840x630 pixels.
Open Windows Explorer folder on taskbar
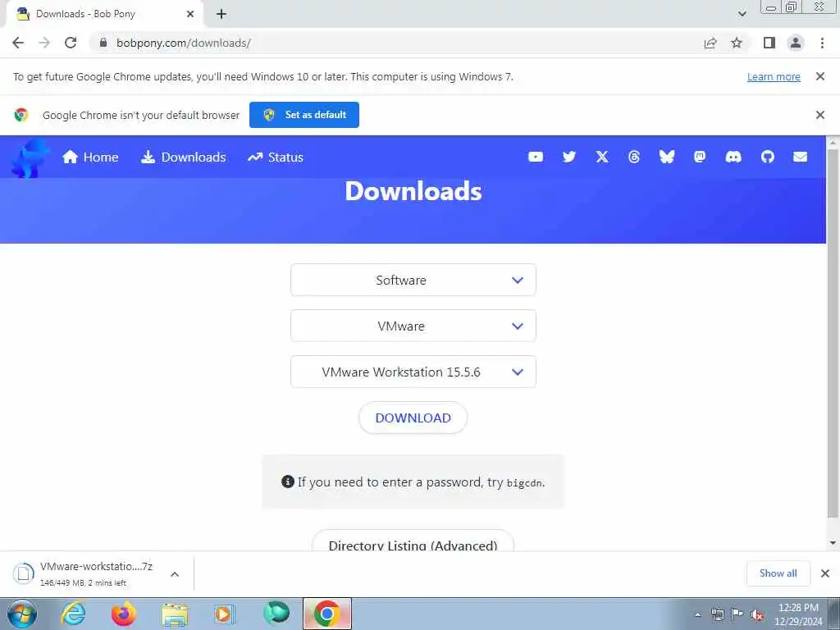coord(175,614)
